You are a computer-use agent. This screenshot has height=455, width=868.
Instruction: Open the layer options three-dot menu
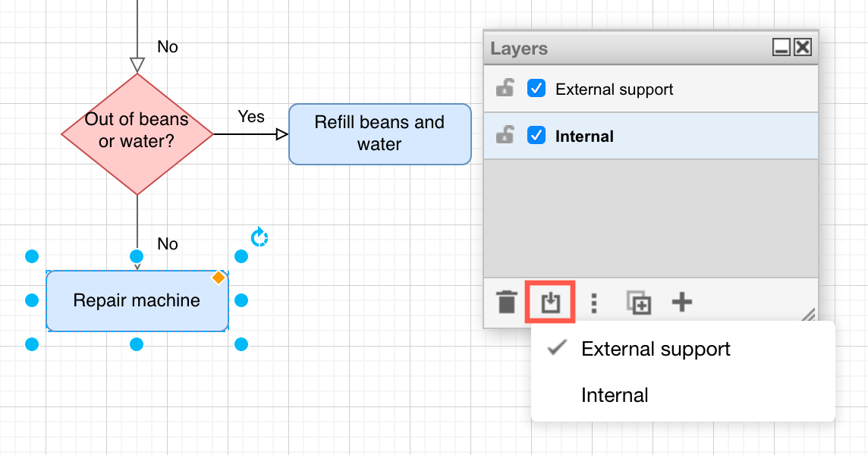pyautogui.click(x=594, y=303)
